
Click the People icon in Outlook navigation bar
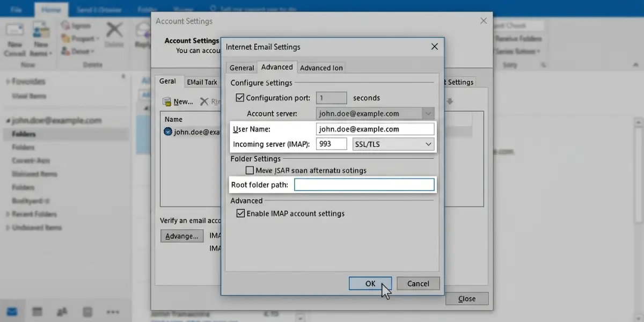pos(62,311)
